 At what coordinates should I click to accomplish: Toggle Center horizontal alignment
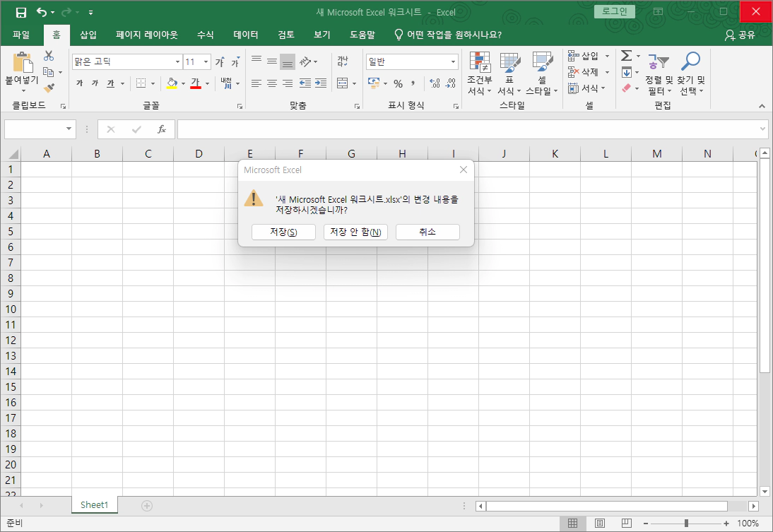coord(272,83)
